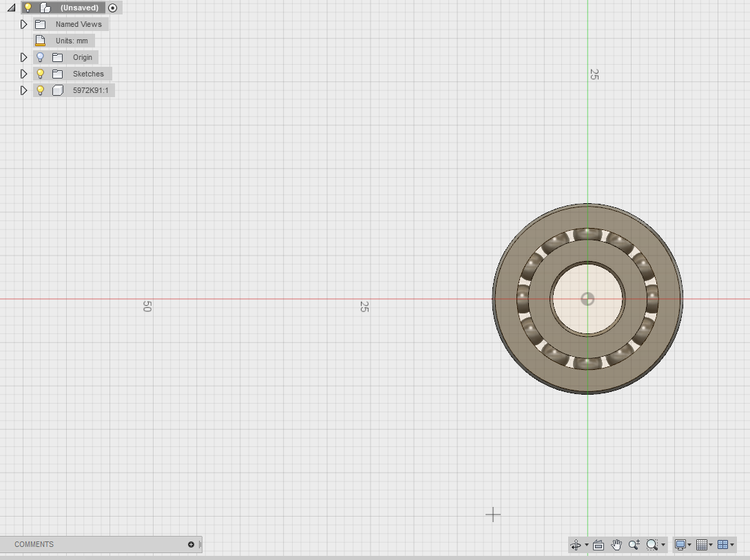Select the (Unsaved) document name
This screenshot has height=560, width=750.
[79, 8]
